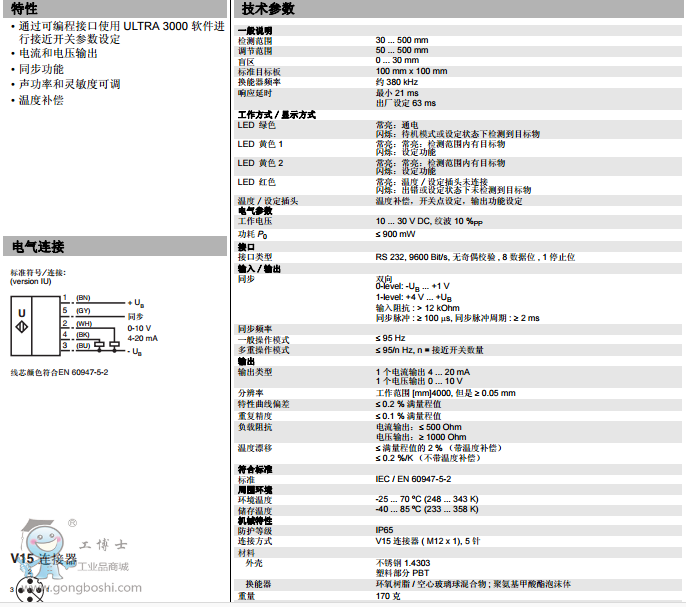Image resolution: width=686 pixels, height=607 pixels.
Task: Click the "≤ 95/n Hz" multiplex mode value
Action: click(429, 350)
